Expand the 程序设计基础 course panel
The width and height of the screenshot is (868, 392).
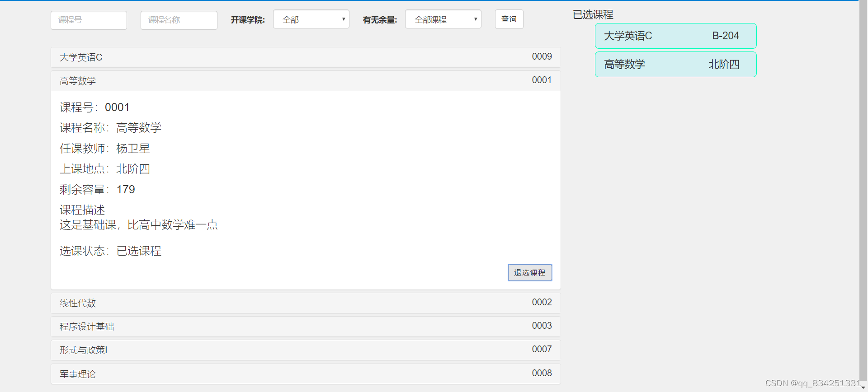[306, 327]
